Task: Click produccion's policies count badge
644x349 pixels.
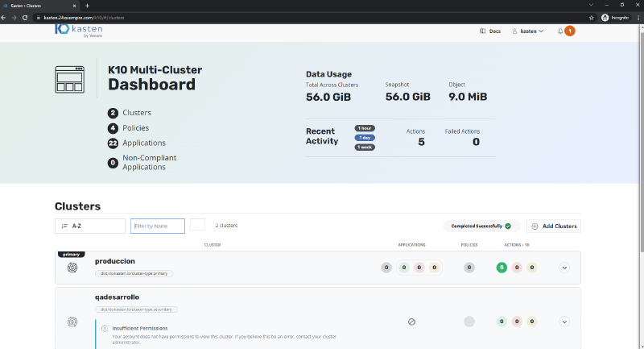Action: coord(469,268)
